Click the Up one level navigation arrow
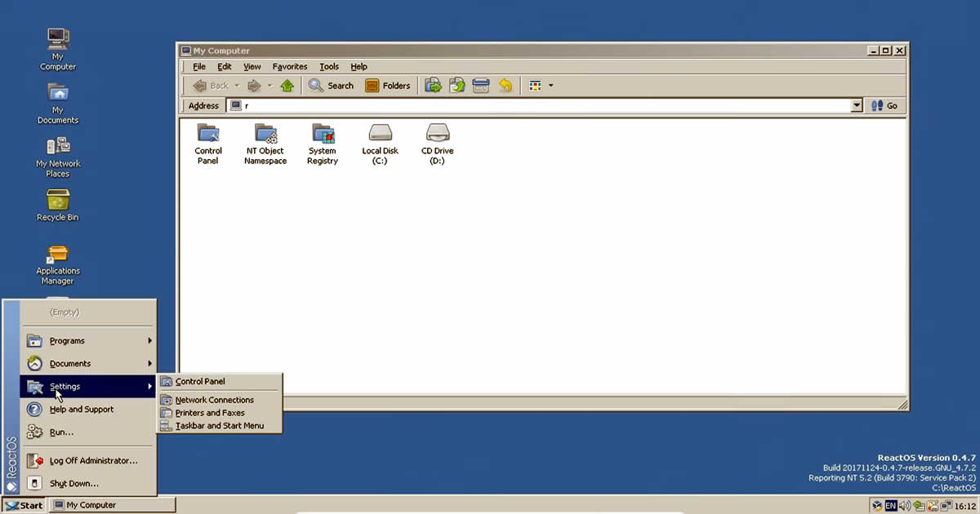Screen dimensions: 980x514 click(x=288, y=85)
